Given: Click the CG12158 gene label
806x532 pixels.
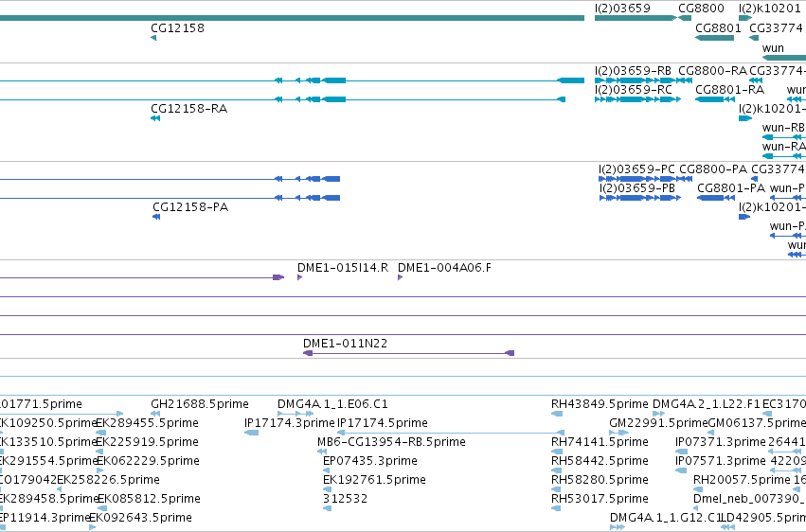Looking at the screenshot, I should pyautogui.click(x=177, y=28).
